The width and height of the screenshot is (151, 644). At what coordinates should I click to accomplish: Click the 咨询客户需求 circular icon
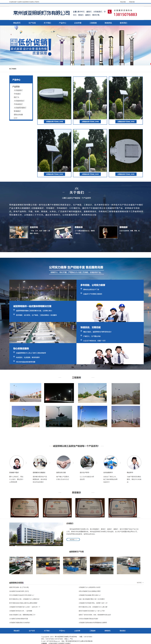pyautogui.click(x=17, y=462)
